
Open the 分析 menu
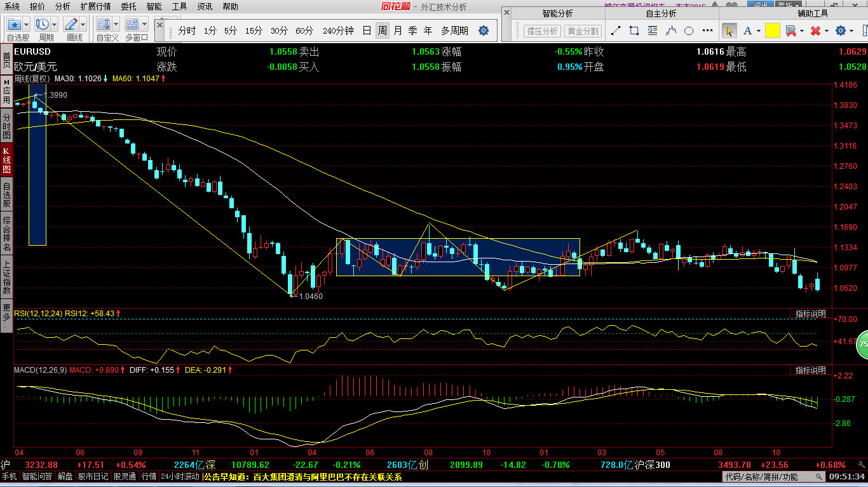tap(63, 6)
